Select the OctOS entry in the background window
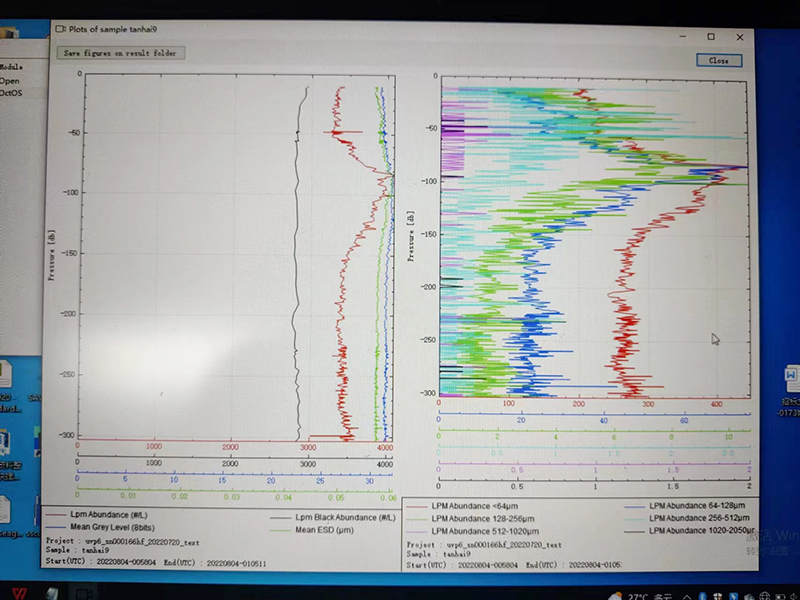Viewport: 800px width, 600px height. tap(11, 93)
